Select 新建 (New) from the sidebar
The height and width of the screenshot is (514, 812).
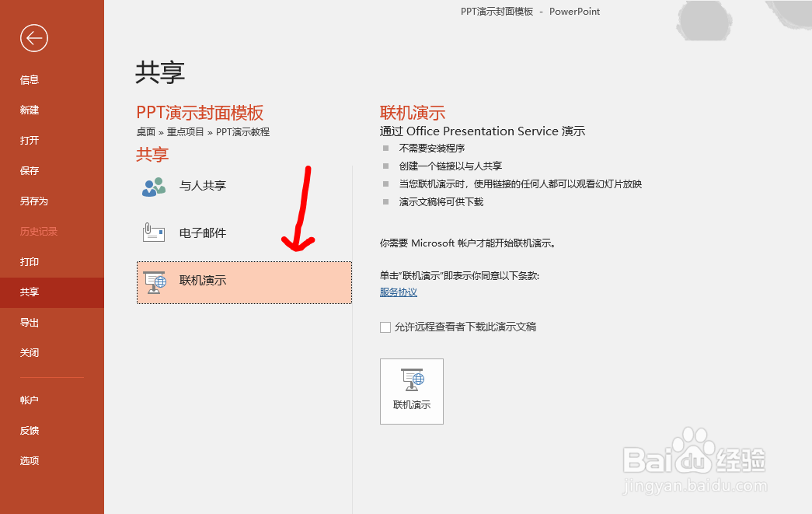coord(29,110)
